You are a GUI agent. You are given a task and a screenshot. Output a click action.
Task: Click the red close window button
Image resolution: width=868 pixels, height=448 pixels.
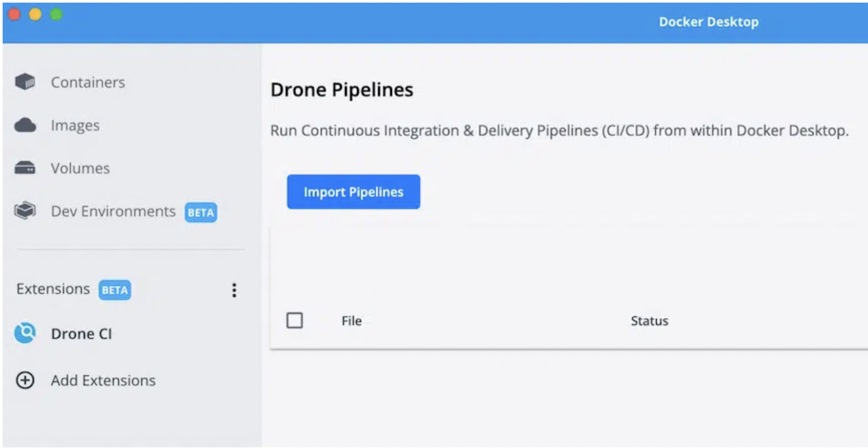(14, 14)
